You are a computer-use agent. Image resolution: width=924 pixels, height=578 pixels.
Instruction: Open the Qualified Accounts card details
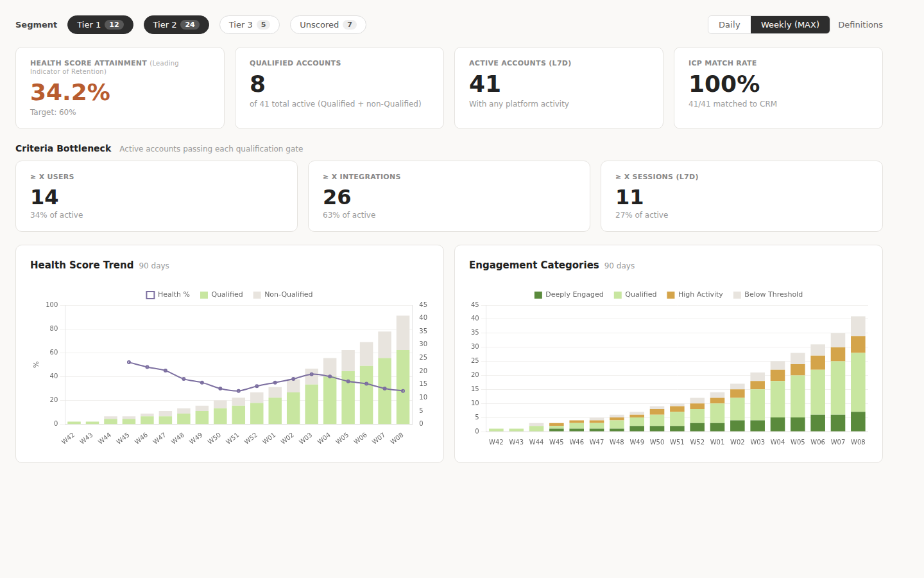click(339, 88)
